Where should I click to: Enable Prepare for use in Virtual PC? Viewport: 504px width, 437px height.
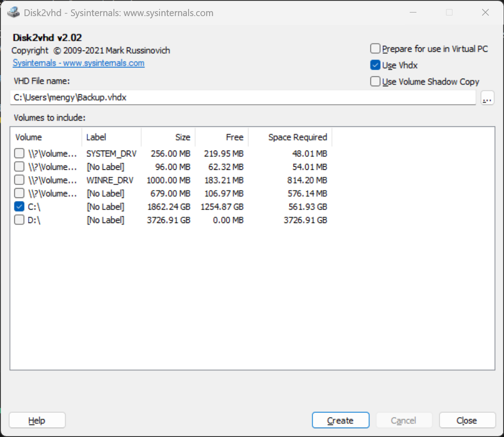[x=375, y=48]
